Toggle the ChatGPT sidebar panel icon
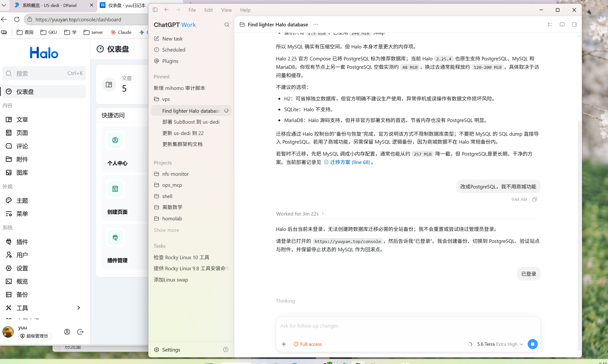Viewport: 608px width, 364px height. tap(155, 10)
